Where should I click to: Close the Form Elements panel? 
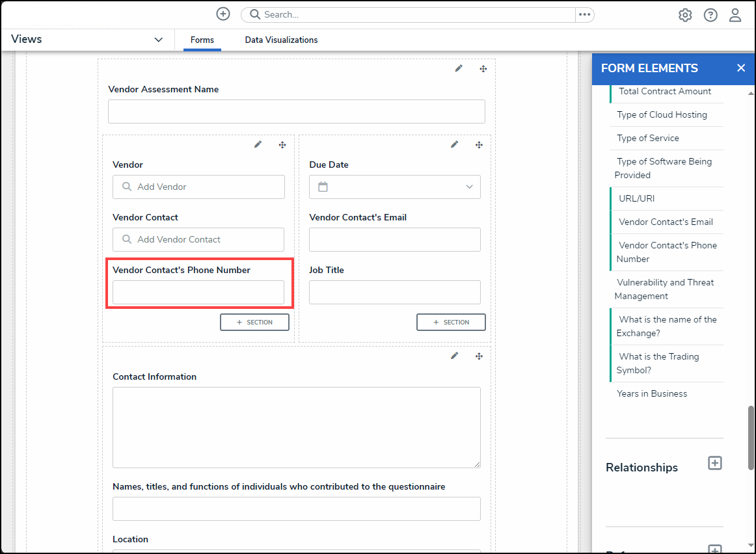coord(741,68)
